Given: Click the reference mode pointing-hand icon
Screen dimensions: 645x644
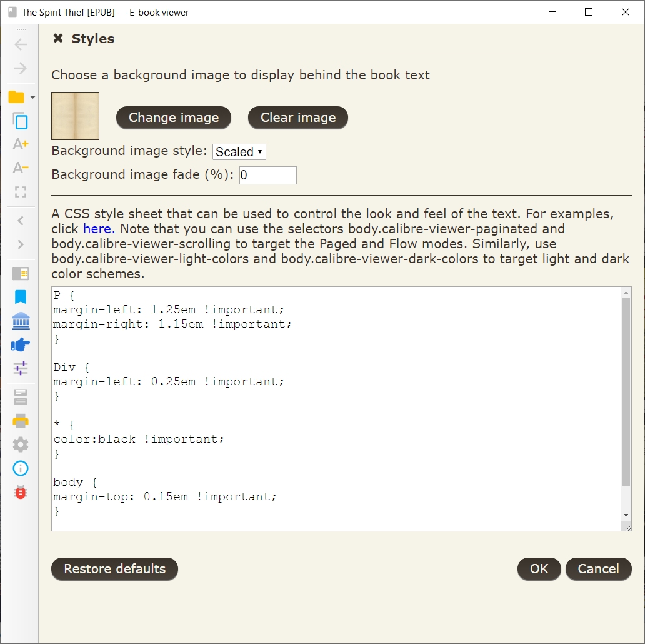Looking at the screenshot, I should click(x=21, y=345).
